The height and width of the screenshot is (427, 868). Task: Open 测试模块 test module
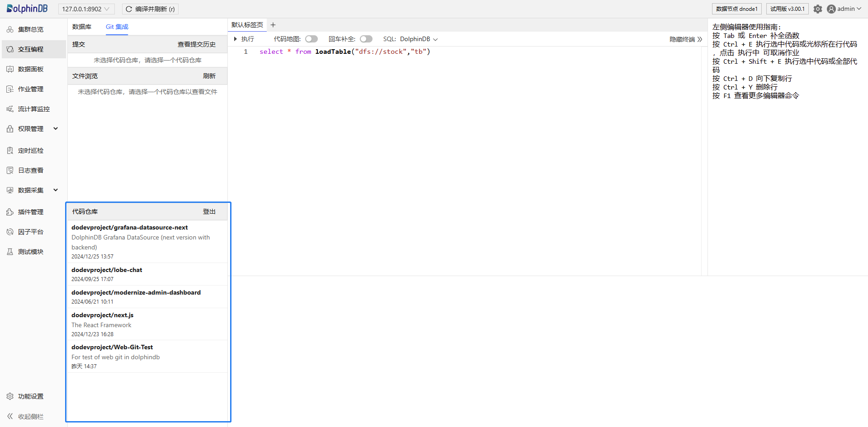[x=31, y=252]
